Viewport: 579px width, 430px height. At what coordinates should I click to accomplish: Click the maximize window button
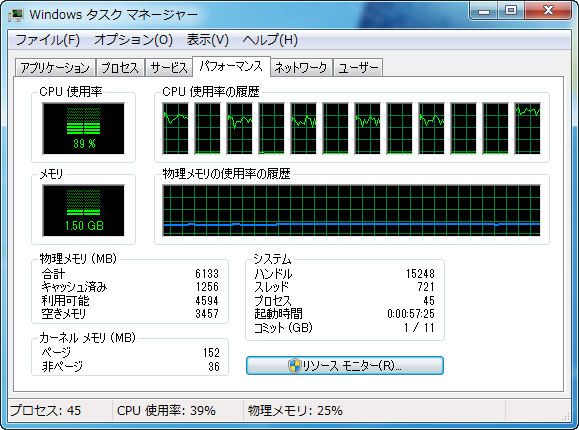pos(511,11)
